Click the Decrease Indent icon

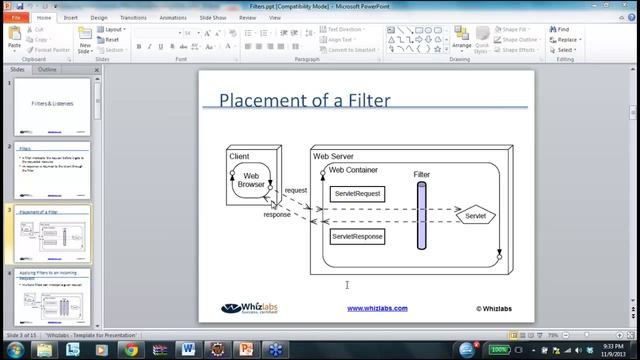tap(284, 33)
